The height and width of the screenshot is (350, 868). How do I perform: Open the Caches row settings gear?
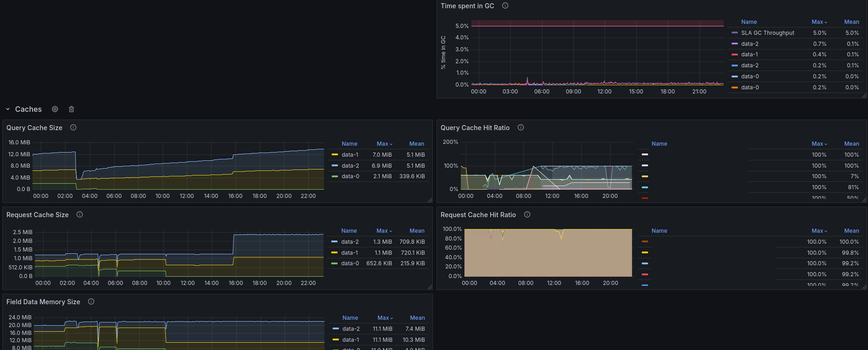(x=55, y=109)
